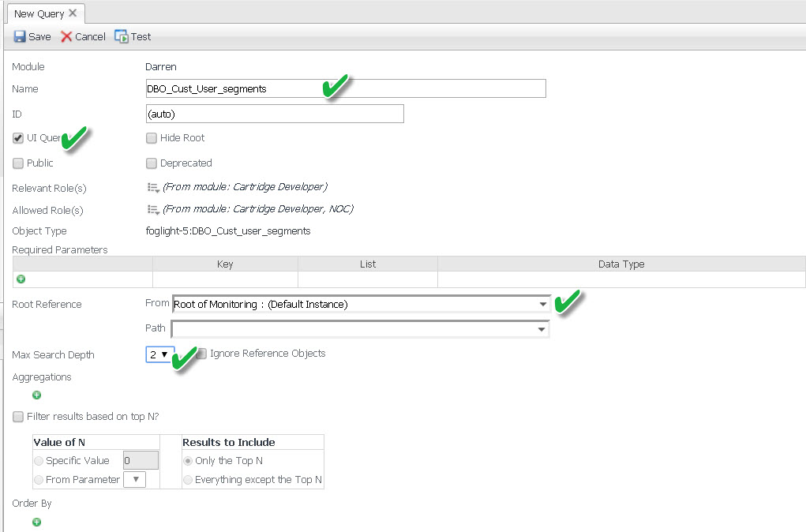Viewport: 806px width, 532px height.
Task: Expand the Root Reference From dropdown
Action: pos(543,304)
